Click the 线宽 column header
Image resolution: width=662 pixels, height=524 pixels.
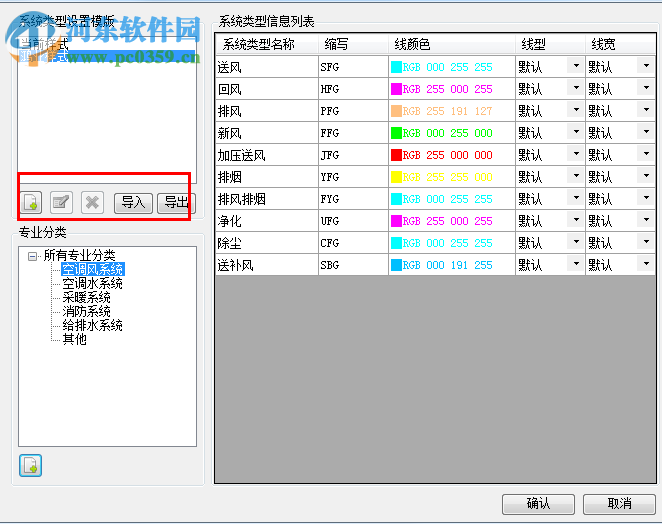click(x=620, y=44)
